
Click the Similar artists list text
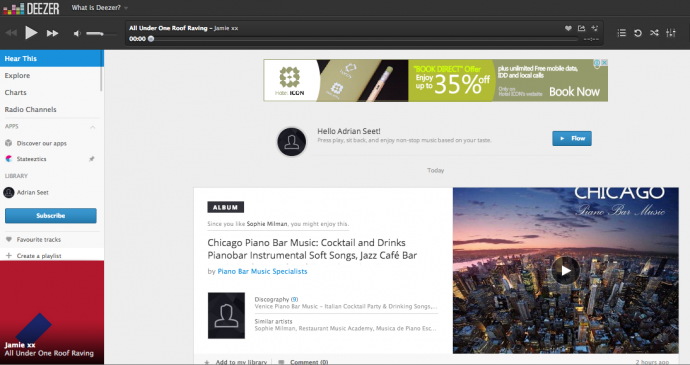click(345, 328)
